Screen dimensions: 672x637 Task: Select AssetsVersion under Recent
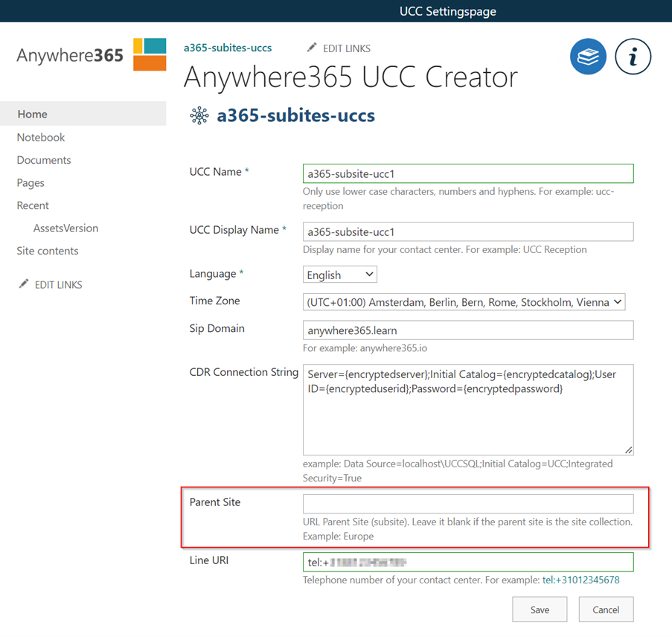[65, 228]
